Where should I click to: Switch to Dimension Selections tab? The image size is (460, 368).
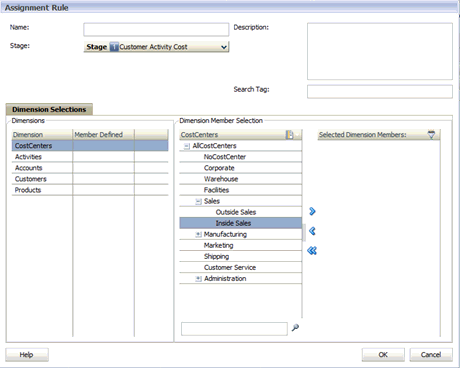(49, 109)
